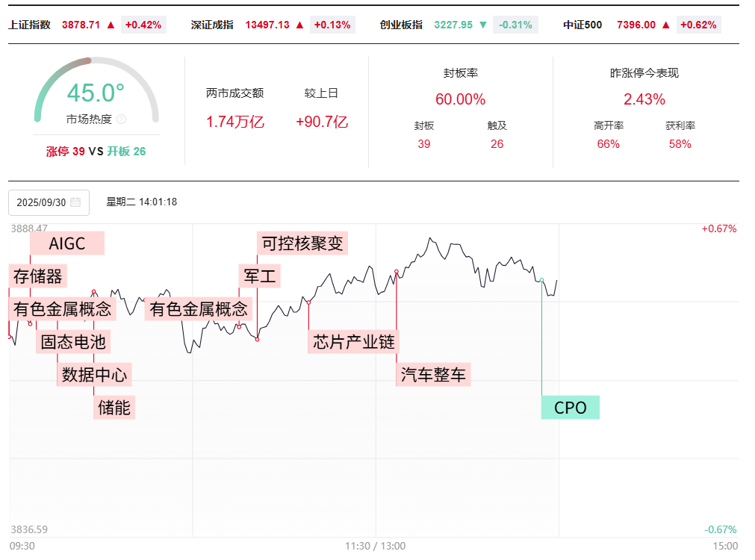Open the calendar icon in date field
755x560 pixels.
(x=75, y=202)
